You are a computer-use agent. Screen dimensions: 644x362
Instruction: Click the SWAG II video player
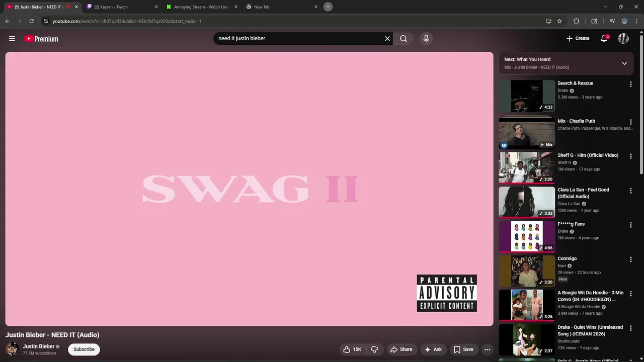tap(250, 189)
